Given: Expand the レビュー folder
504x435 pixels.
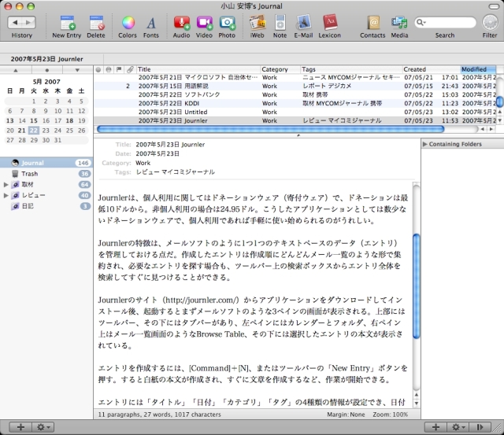Looking at the screenshot, I should 6,195.
